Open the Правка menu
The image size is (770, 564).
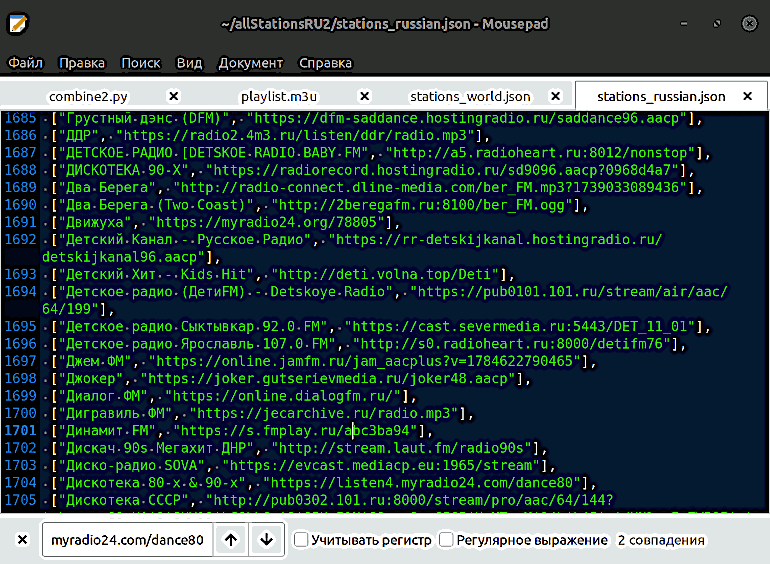[82, 63]
